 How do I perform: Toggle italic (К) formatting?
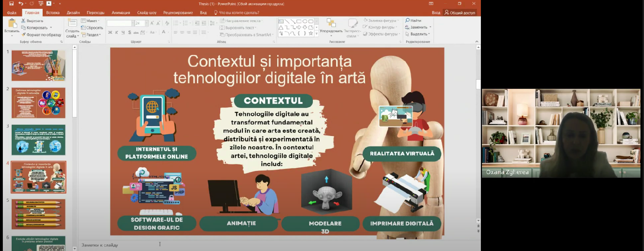[x=117, y=32]
